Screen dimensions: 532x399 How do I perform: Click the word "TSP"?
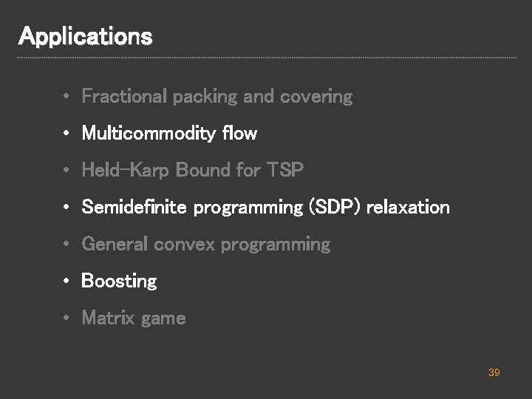284,170
